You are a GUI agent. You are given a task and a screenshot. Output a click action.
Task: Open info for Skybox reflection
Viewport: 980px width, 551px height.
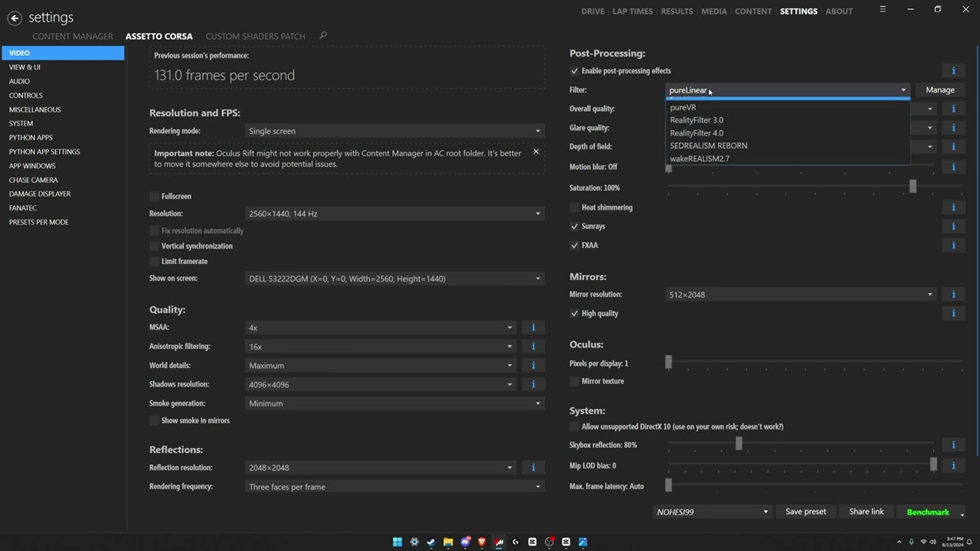pyautogui.click(x=953, y=445)
